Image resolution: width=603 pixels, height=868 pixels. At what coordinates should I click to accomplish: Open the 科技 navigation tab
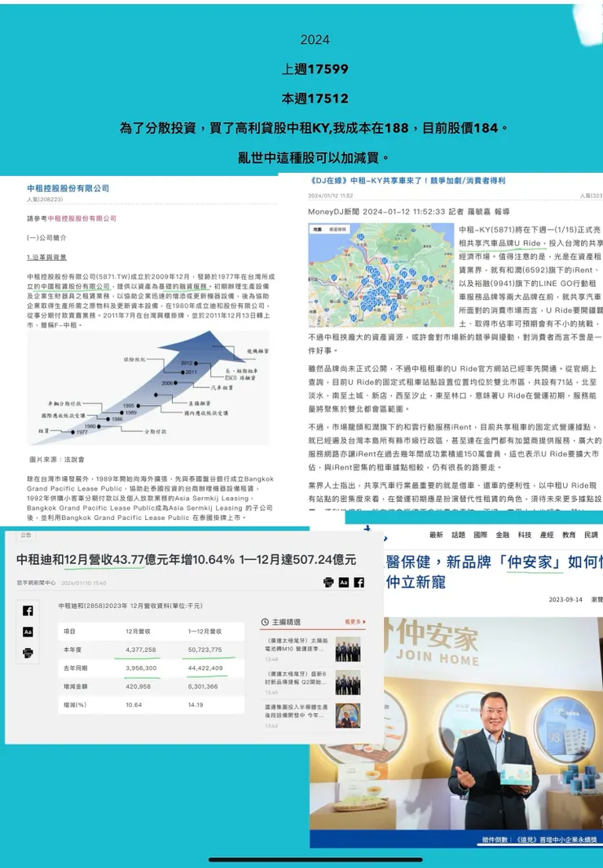525,535
